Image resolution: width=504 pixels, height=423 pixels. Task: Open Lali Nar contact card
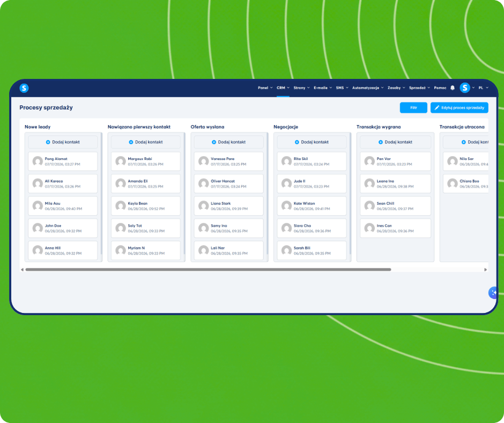(228, 251)
